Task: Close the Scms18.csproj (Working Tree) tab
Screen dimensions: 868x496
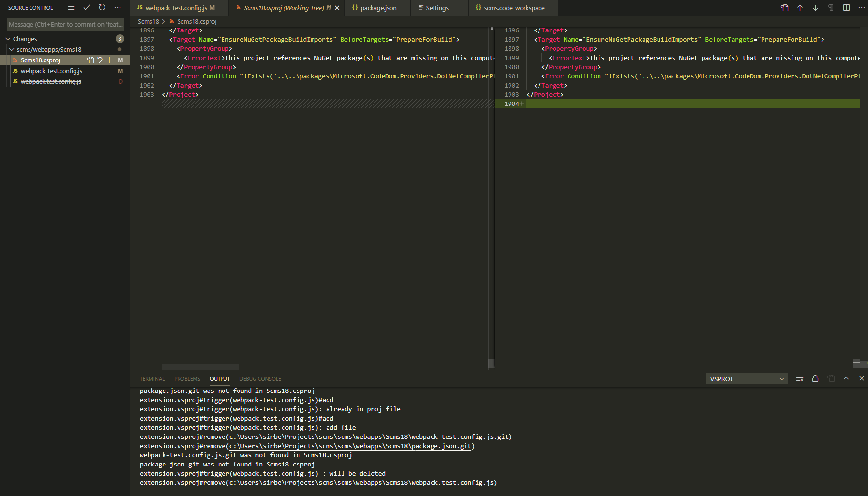Action: click(337, 8)
